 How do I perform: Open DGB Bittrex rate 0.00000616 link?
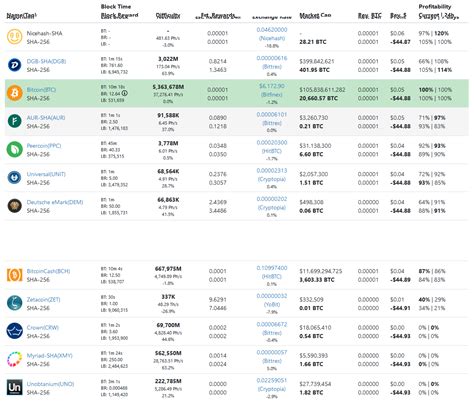pyautogui.click(x=272, y=58)
